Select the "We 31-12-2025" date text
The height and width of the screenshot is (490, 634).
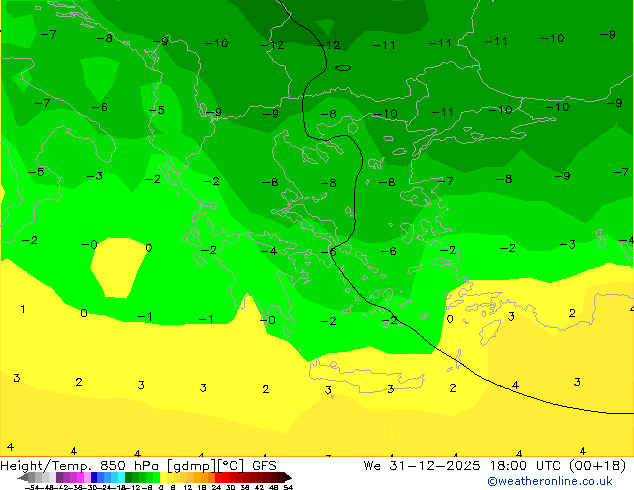point(422,466)
